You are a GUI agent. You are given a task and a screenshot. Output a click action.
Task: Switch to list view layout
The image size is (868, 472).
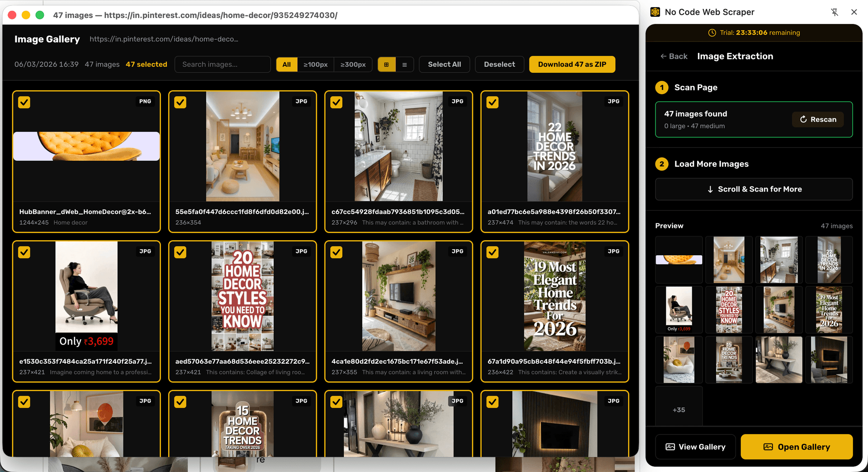pyautogui.click(x=405, y=65)
